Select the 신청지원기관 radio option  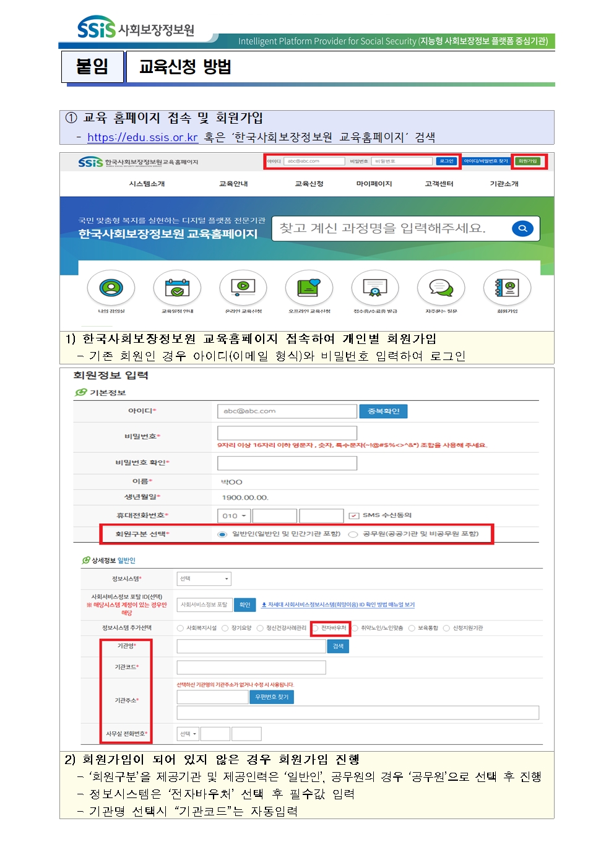click(446, 628)
